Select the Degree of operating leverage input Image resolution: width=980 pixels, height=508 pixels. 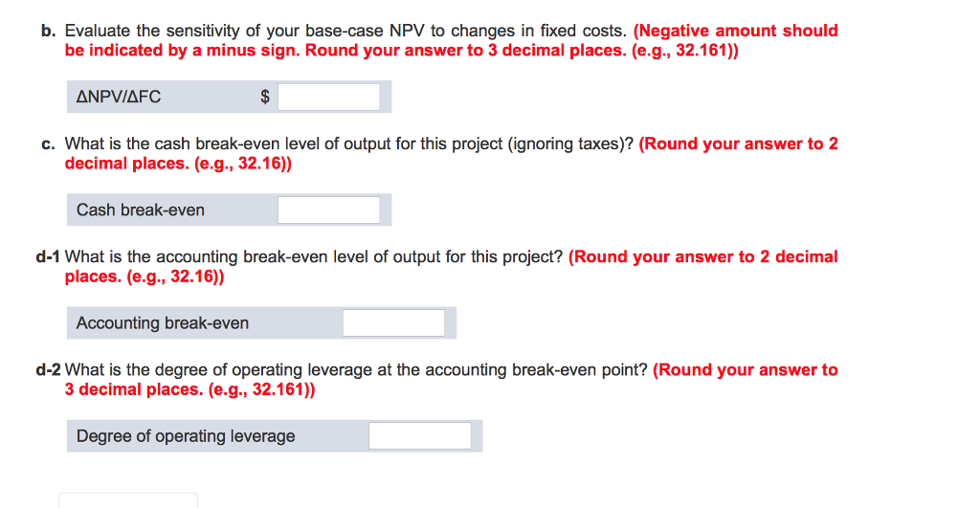pos(419,436)
